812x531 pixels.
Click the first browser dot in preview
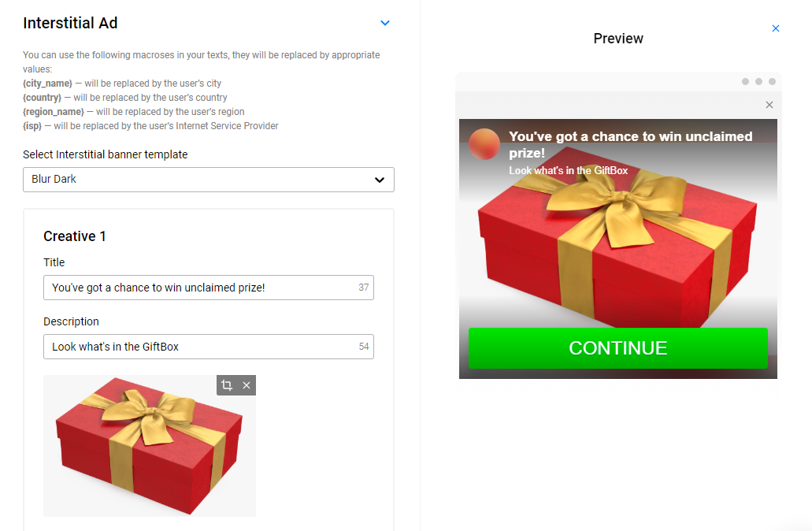point(745,81)
